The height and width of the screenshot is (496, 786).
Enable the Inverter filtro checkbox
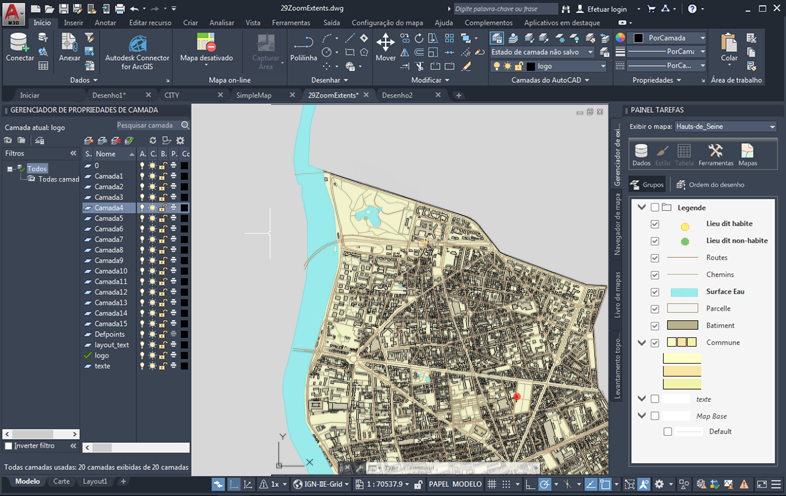(x=9, y=446)
